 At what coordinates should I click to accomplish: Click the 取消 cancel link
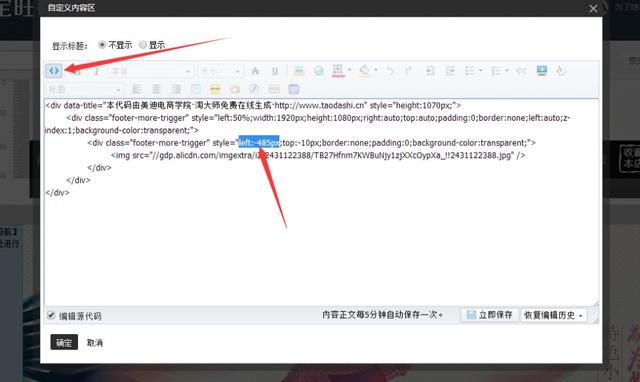pyautogui.click(x=95, y=343)
